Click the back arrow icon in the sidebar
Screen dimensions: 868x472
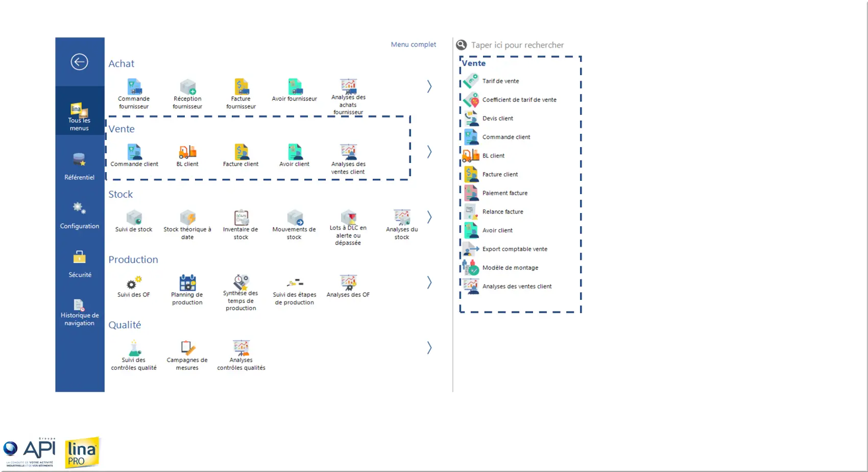pyautogui.click(x=79, y=62)
